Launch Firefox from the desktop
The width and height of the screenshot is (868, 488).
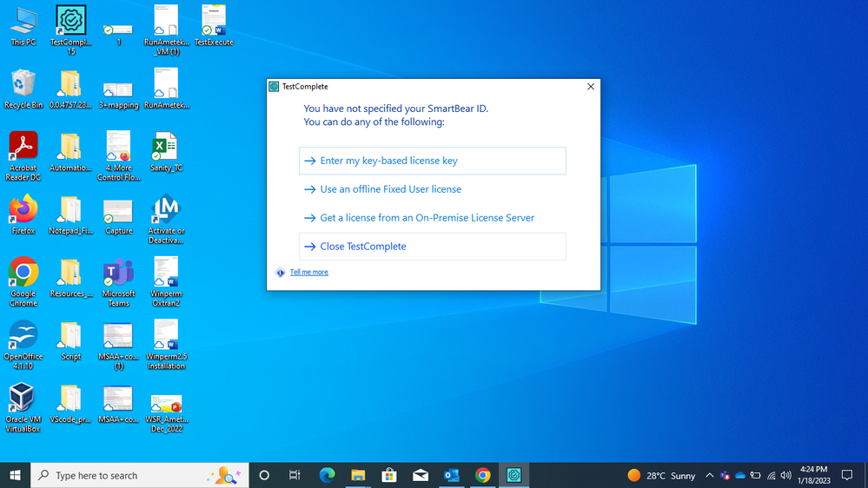[23, 210]
